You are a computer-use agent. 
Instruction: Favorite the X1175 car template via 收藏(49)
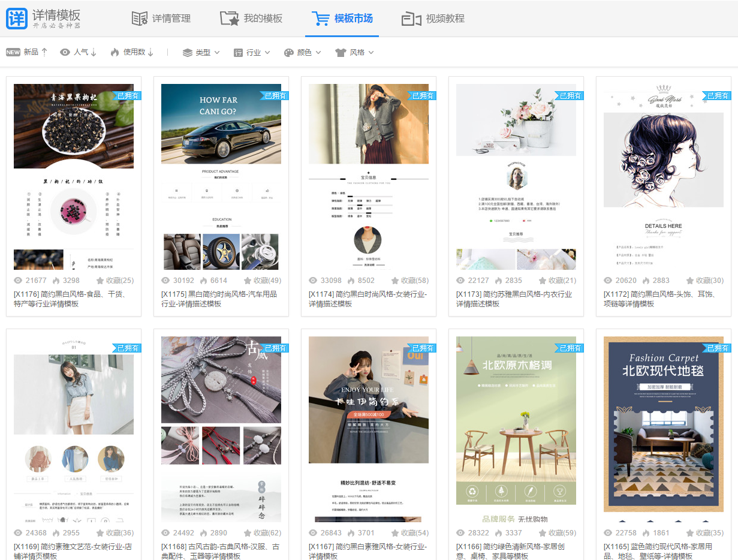click(x=248, y=281)
